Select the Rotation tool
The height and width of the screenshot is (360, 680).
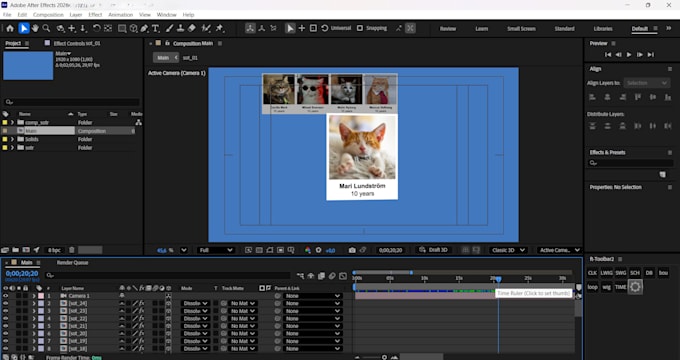(96, 29)
